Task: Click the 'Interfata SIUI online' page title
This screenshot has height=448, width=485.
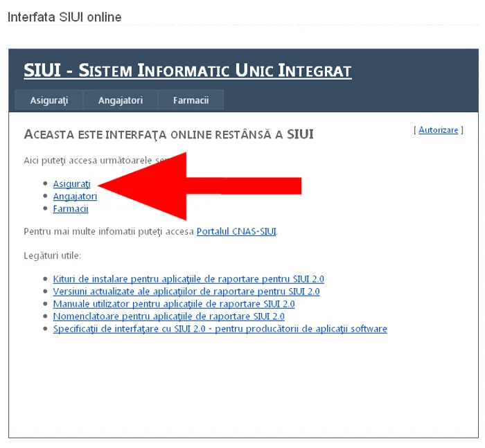Action: 64,17
